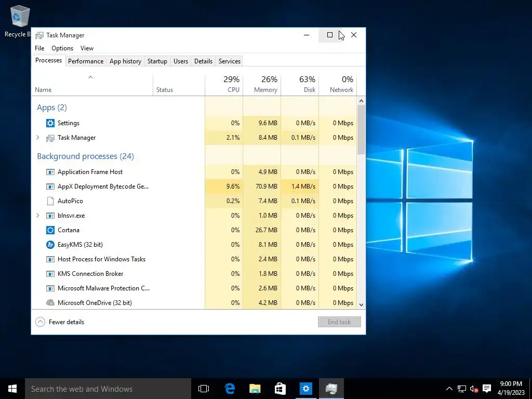Click the blnsvr.exe process icon

(x=50, y=216)
